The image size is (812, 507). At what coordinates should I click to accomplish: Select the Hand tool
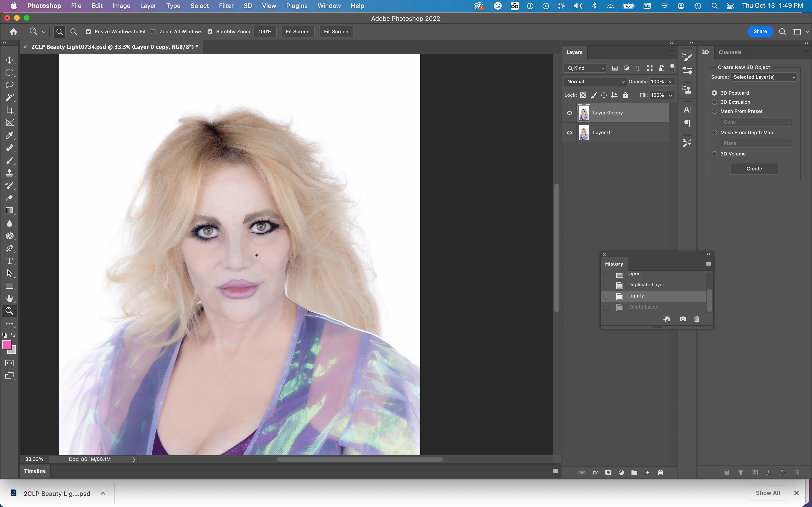(x=9, y=298)
